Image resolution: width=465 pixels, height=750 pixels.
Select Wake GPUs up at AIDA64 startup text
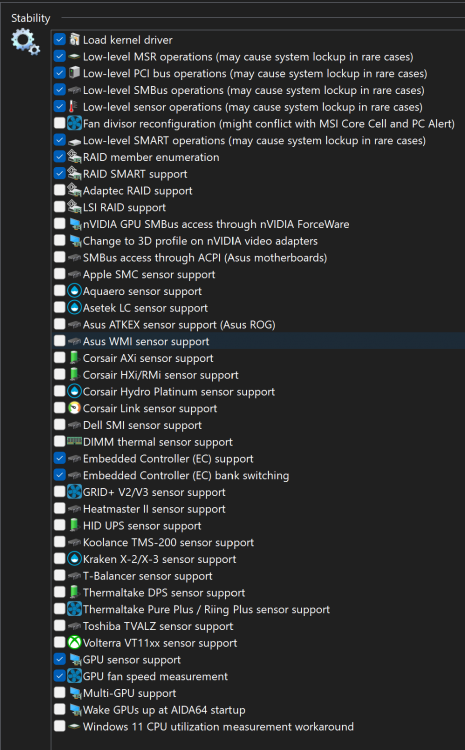click(164, 710)
